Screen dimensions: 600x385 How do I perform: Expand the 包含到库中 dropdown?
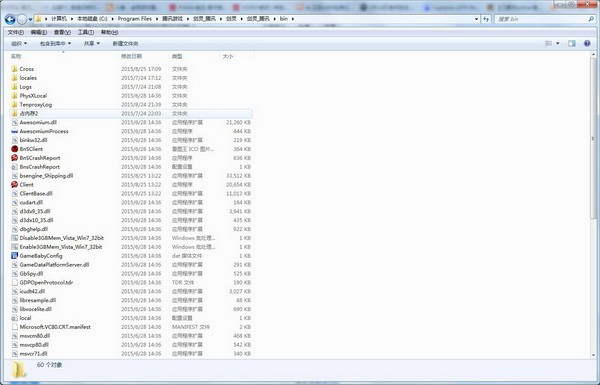[55, 44]
